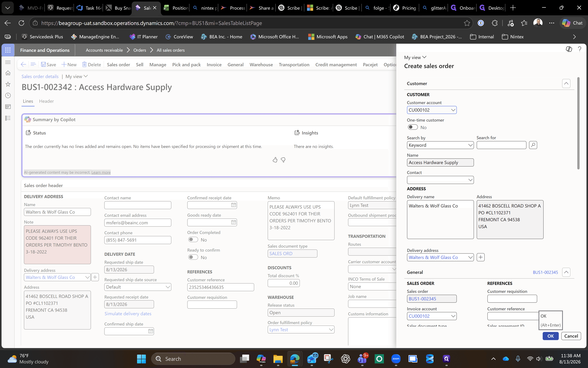Open the help question mark icon
The height and width of the screenshot is (368, 588).
579,49
